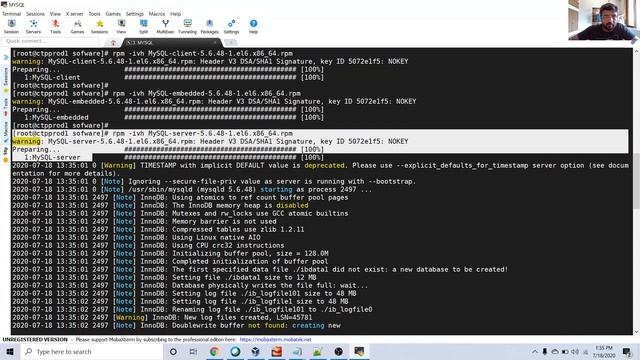Click the volume speaker tray icon

click(575, 351)
